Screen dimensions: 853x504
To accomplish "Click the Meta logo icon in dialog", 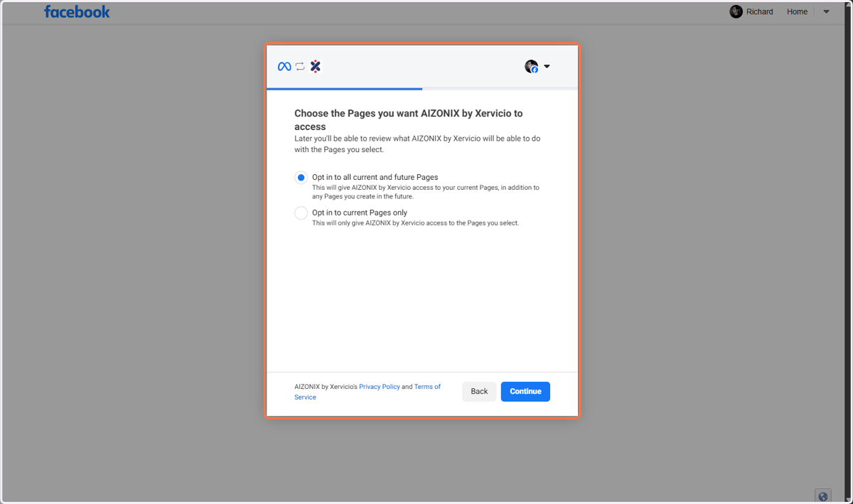I will tap(284, 66).
